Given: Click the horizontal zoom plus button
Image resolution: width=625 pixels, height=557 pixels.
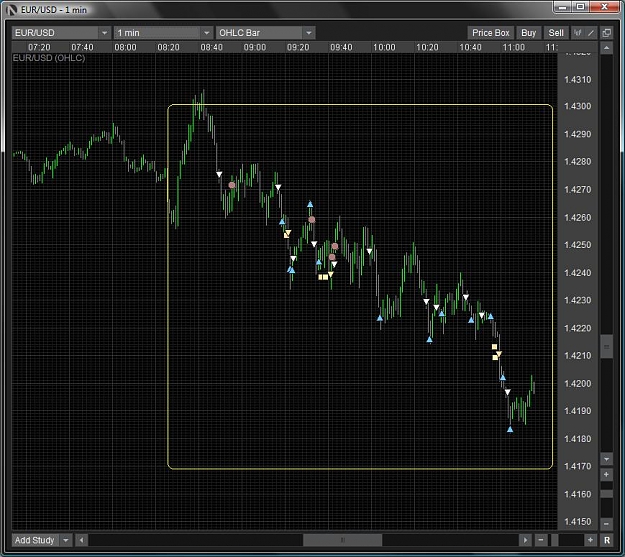Looking at the screenshot, I should point(590,540).
